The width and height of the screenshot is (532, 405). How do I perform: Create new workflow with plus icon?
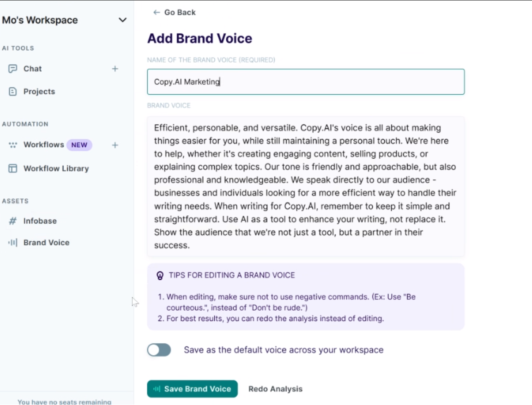115,145
